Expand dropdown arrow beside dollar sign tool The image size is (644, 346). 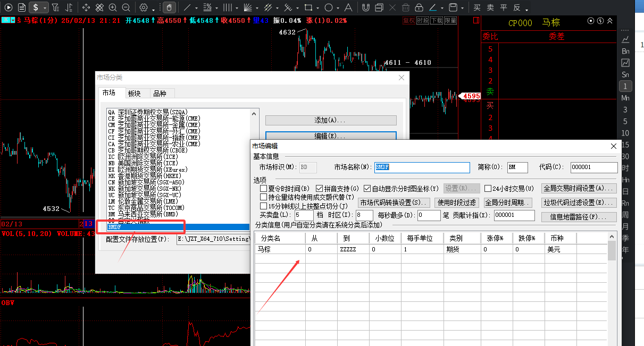click(45, 8)
